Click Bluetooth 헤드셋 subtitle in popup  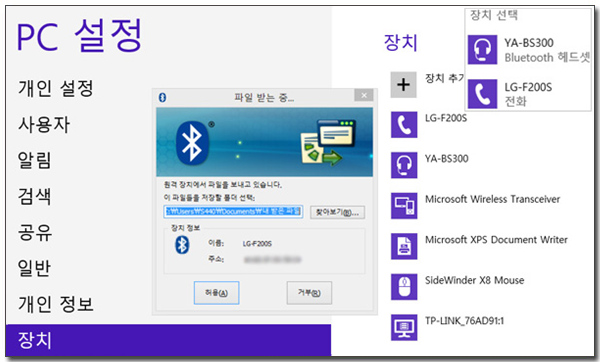tap(547, 57)
